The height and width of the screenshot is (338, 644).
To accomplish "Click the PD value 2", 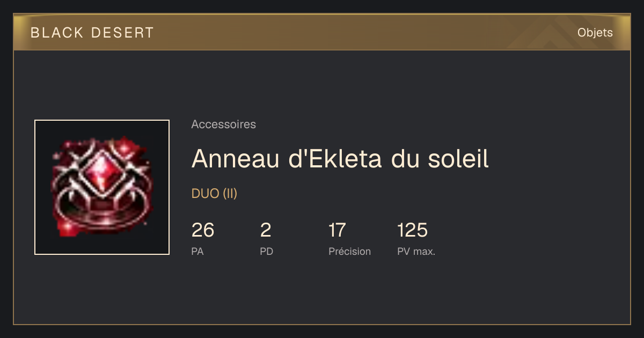I will click(266, 230).
